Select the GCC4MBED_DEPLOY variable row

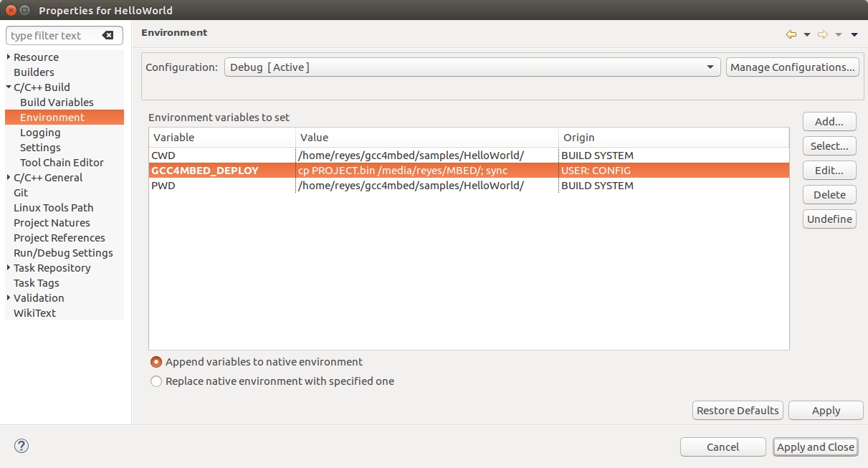point(204,171)
